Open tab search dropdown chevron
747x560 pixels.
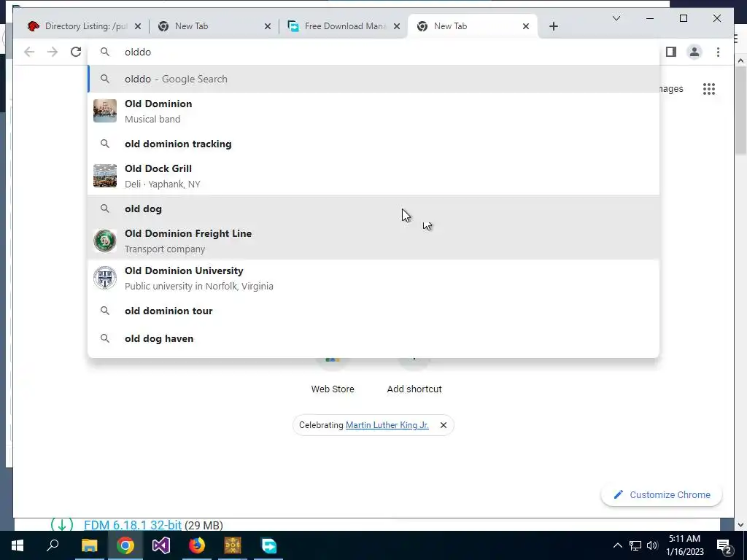pyautogui.click(x=616, y=18)
